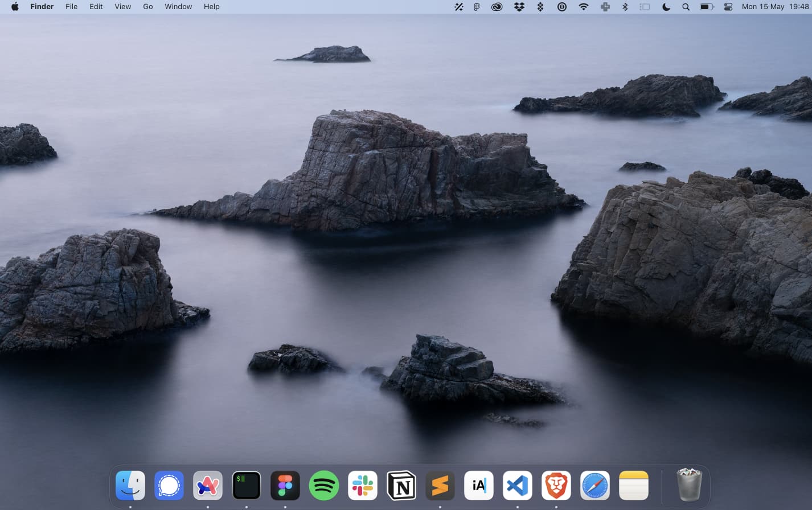This screenshot has width=812, height=510.
Task: Open Terminal in the Dock
Action: (246, 486)
